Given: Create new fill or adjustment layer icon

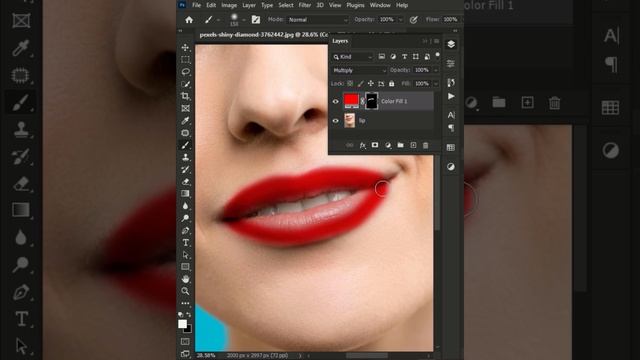Looking at the screenshot, I should tap(388, 145).
